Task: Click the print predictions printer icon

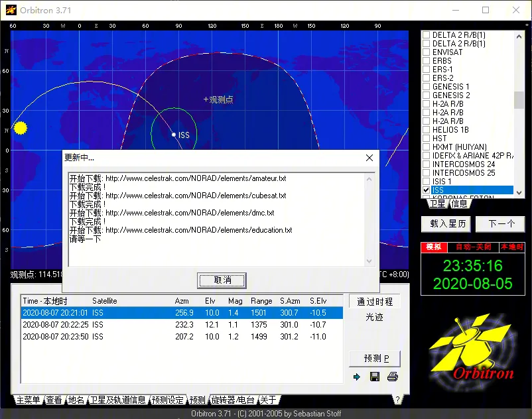Action: tap(393, 377)
